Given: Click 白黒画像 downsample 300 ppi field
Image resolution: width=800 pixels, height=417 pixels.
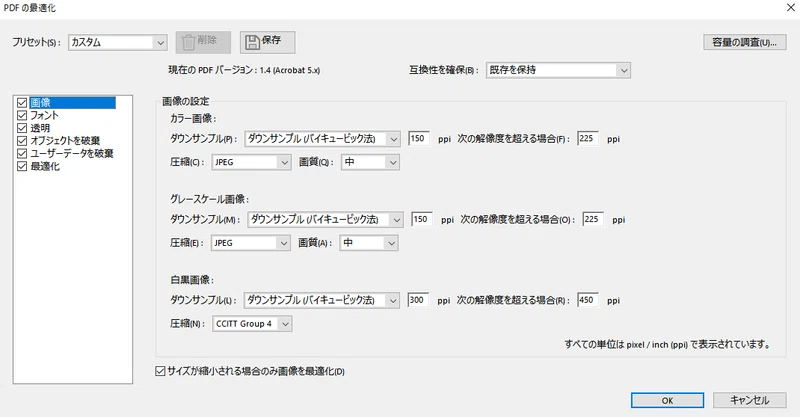Looking at the screenshot, I should click(x=418, y=300).
